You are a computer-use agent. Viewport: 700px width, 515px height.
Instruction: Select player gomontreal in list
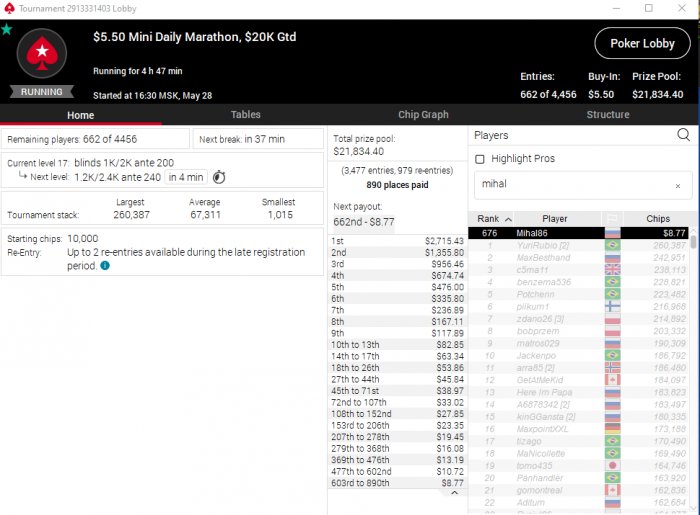pos(579,490)
